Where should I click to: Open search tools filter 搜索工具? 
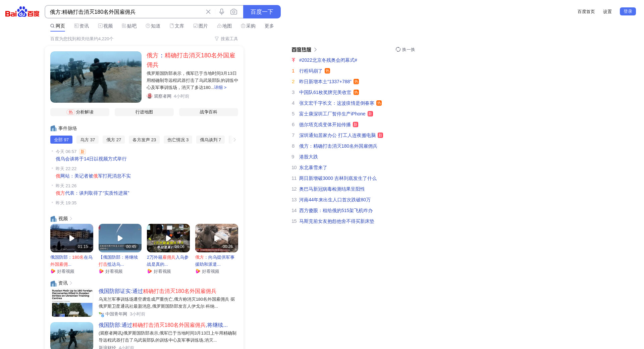coord(226,39)
